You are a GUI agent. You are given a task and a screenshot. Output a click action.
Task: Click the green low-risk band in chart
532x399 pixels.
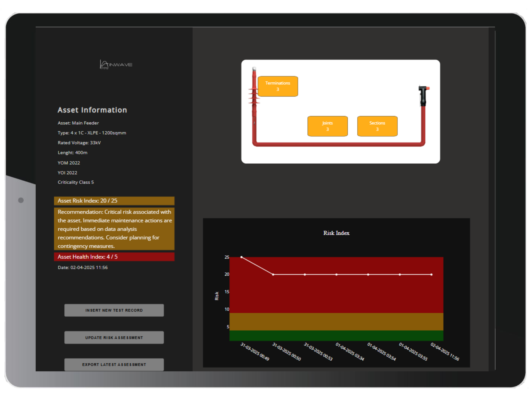click(x=336, y=336)
